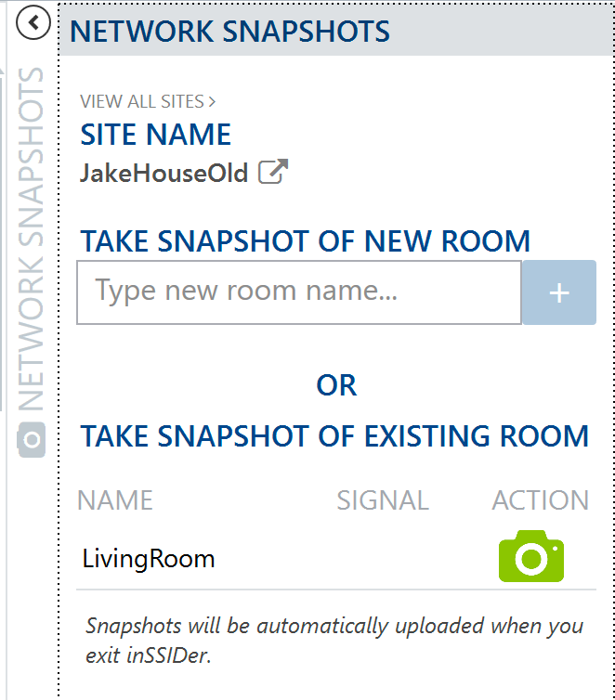This screenshot has height=700, width=615.
Task: Select the LivingRoom room entry
Action: tap(149, 559)
